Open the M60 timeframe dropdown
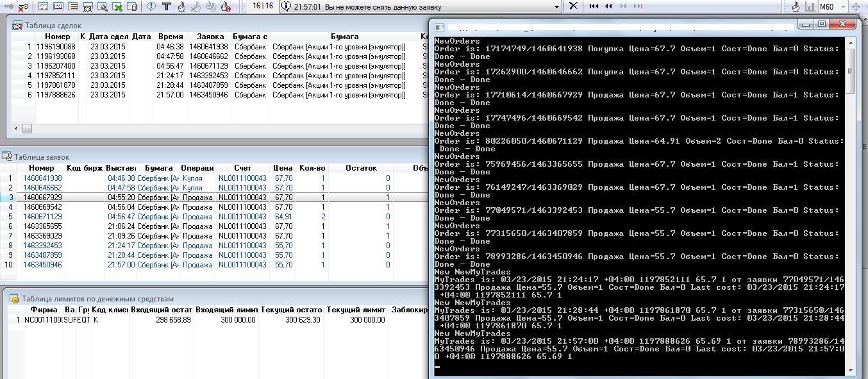The height and width of the screenshot is (379, 868). tap(842, 6)
